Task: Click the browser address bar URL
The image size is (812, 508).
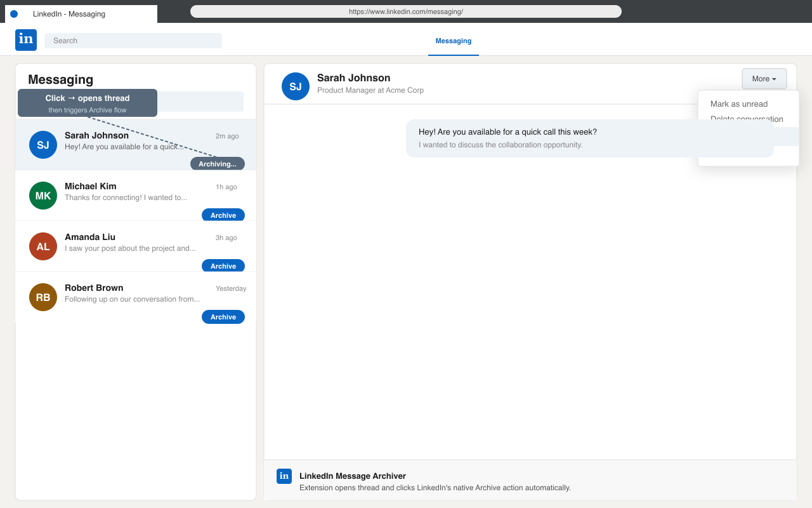Action: point(405,11)
